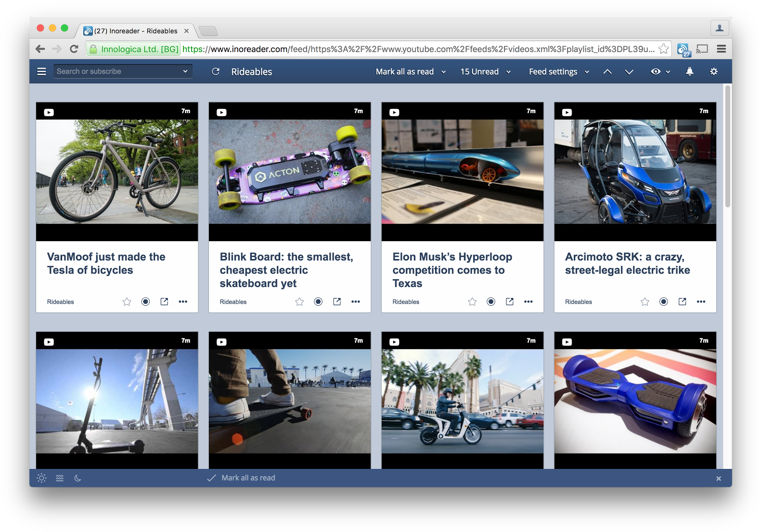Viewport: 761px width, 532px height.
Task: Toggle read status of VanMoof article
Action: pos(145,301)
